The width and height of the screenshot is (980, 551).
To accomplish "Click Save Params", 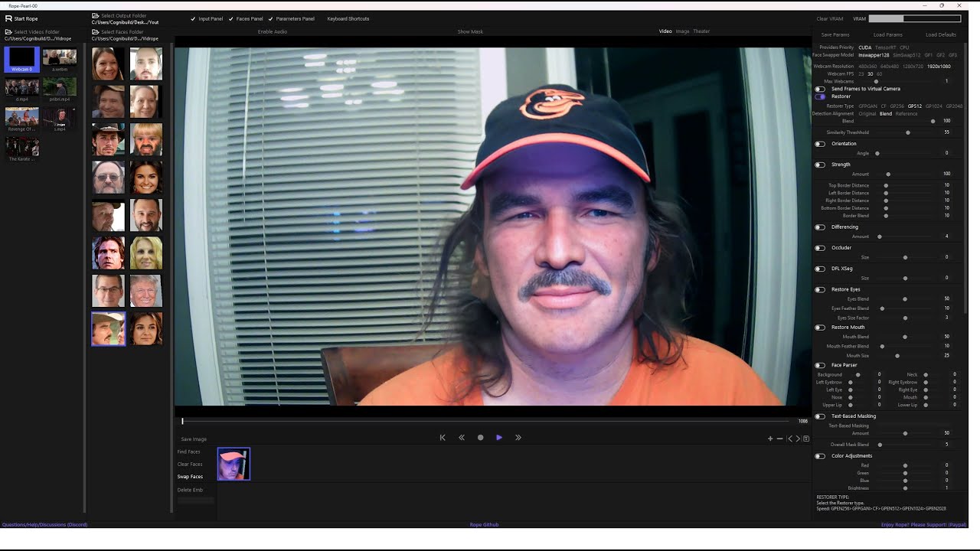I will click(x=835, y=34).
